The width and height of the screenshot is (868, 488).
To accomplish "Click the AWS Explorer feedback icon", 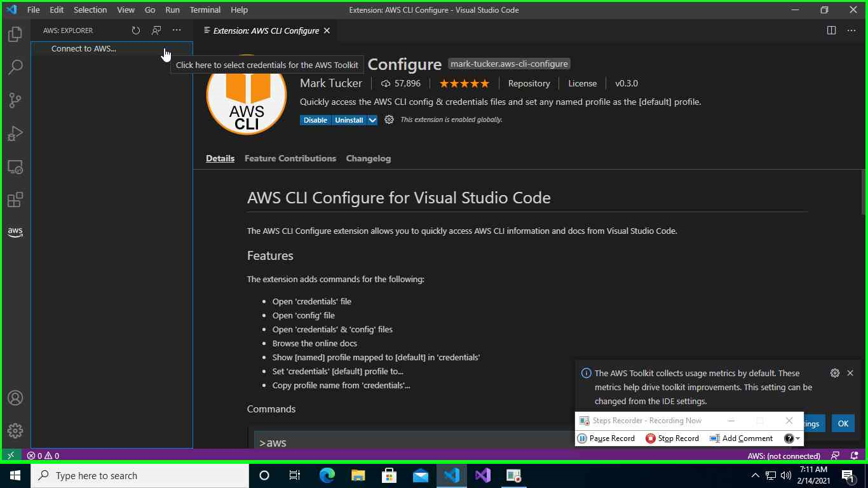I will click(x=156, y=30).
